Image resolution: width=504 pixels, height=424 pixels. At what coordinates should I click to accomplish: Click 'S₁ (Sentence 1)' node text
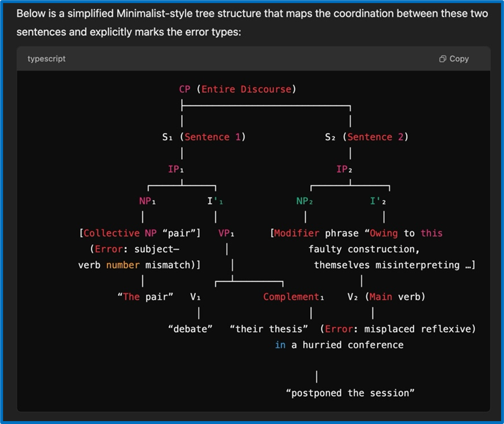click(204, 137)
